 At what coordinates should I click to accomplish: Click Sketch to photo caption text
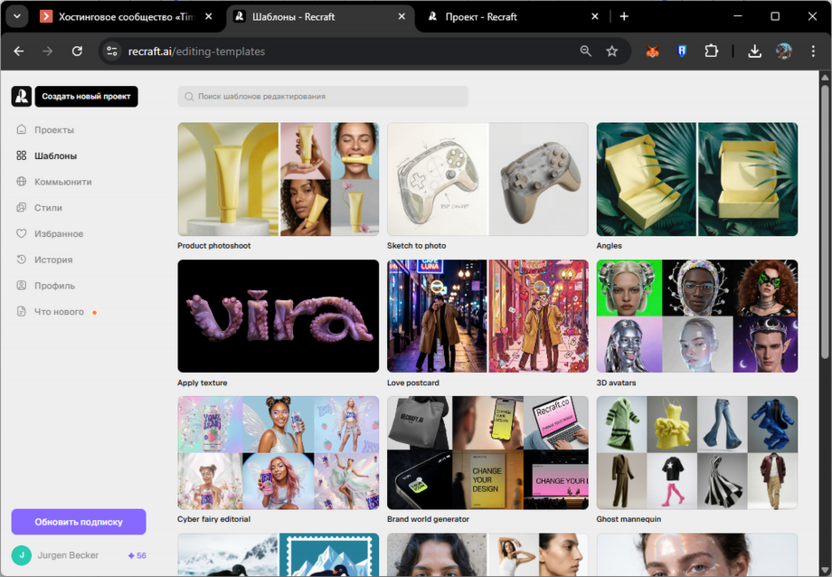point(417,246)
